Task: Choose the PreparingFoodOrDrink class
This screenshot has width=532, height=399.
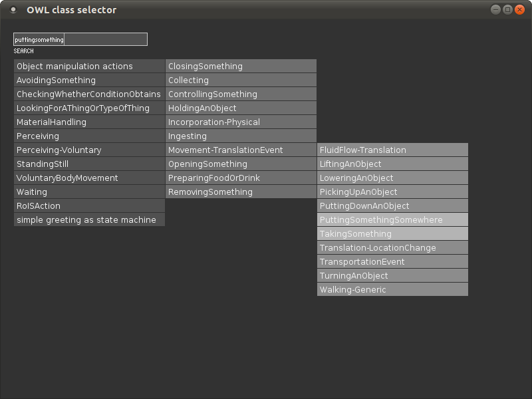Action: [x=241, y=178]
